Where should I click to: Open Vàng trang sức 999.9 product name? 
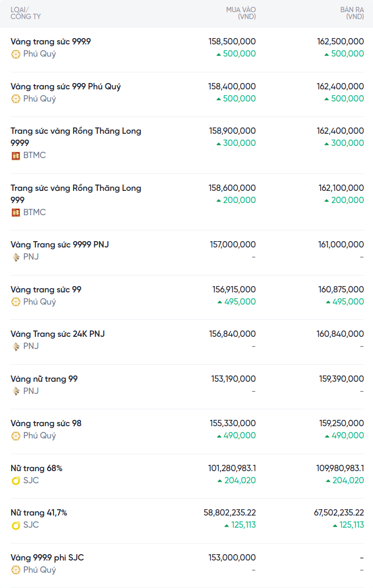click(x=51, y=41)
